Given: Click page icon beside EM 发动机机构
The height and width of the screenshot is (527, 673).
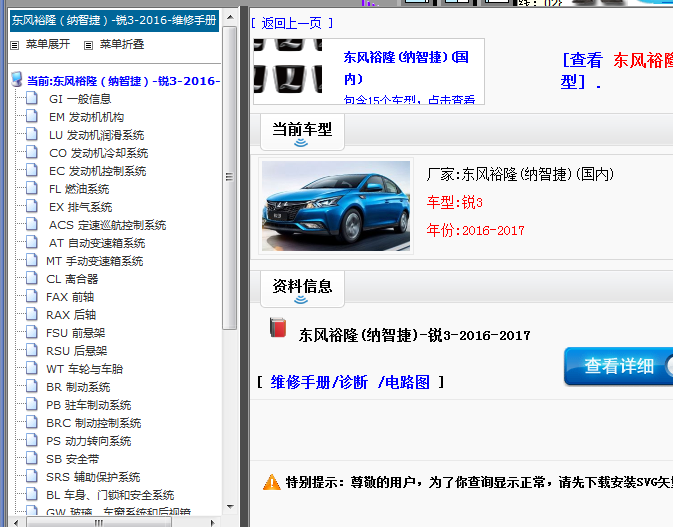Looking at the screenshot, I should (x=31, y=116).
